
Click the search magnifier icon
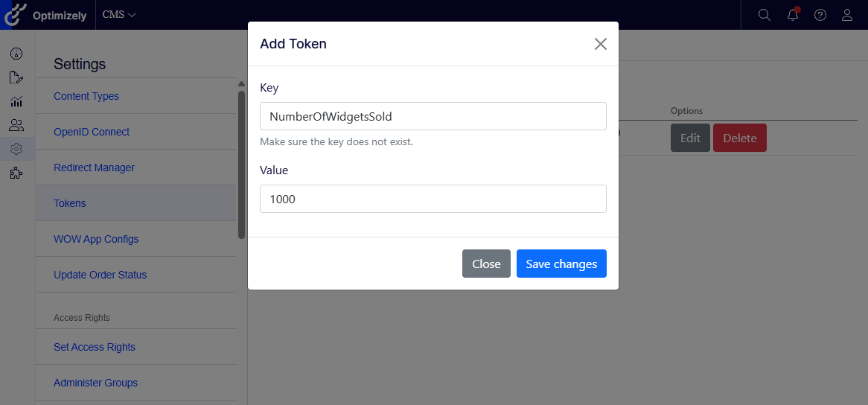764,15
